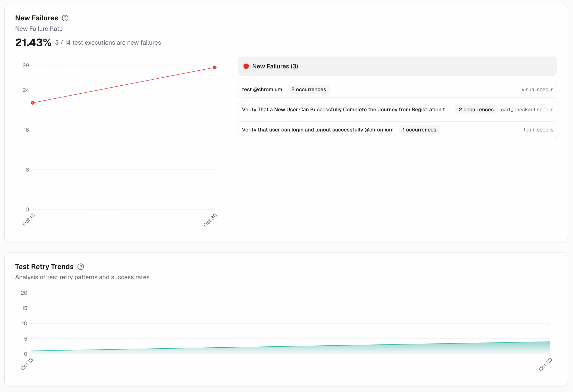Click the visual.spec.js file name

(537, 90)
